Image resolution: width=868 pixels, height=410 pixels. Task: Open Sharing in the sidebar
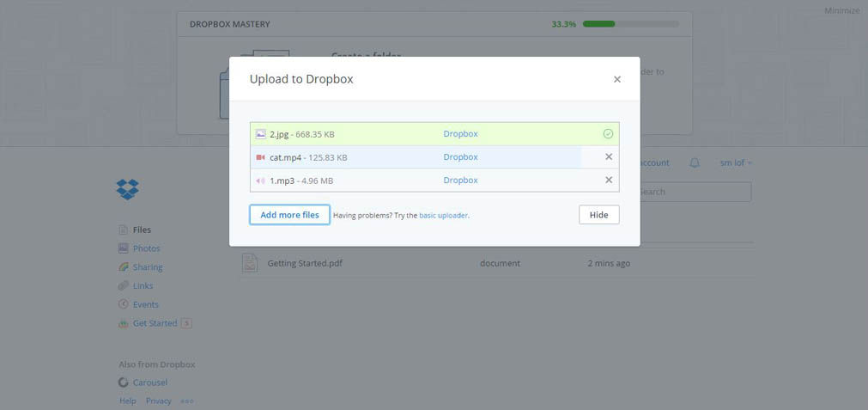pyautogui.click(x=148, y=267)
